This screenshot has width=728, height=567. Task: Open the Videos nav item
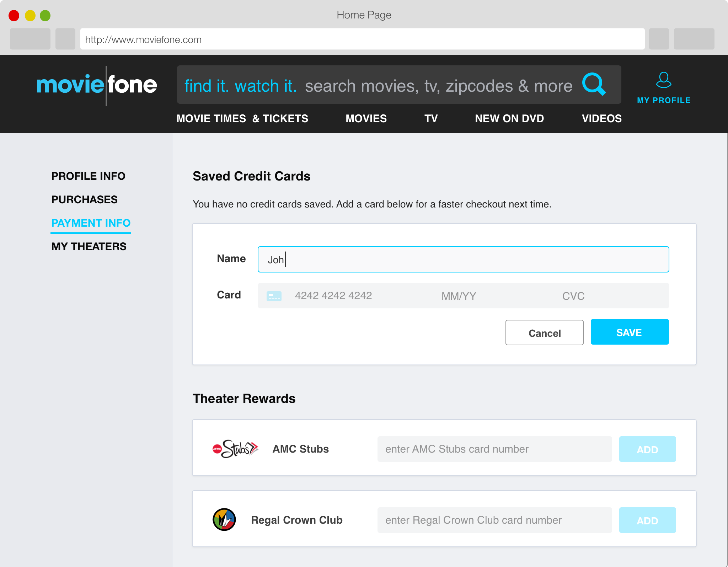(x=601, y=119)
